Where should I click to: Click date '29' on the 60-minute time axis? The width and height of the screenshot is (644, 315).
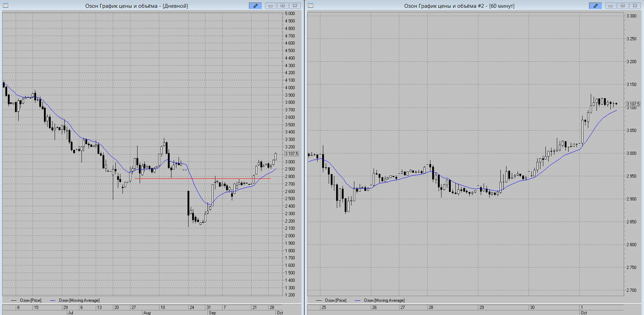tap(481, 307)
